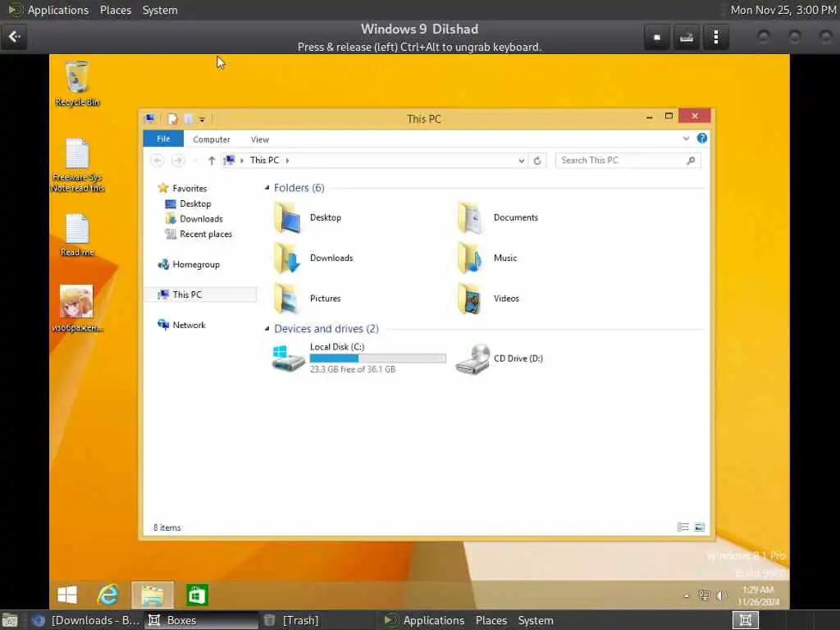Open address bar history dropdown arrow
This screenshot has height=630, width=840.
pyautogui.click(x=521, y=161)
